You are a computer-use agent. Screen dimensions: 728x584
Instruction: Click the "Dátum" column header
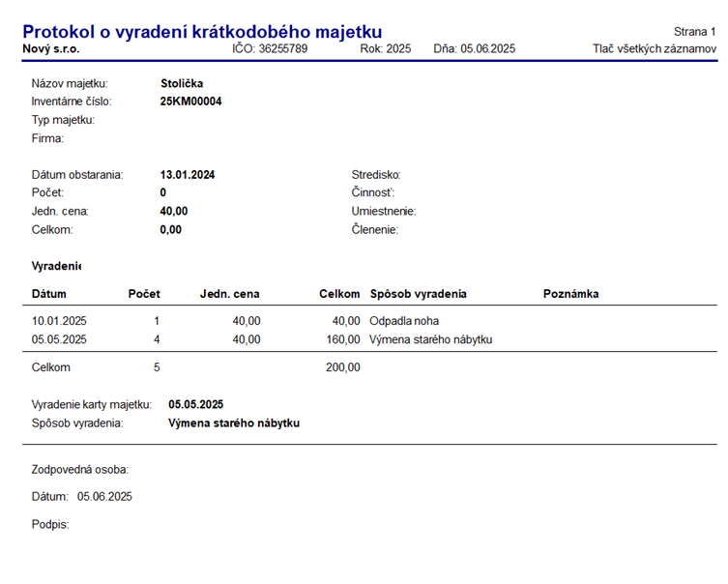[48, 294]
